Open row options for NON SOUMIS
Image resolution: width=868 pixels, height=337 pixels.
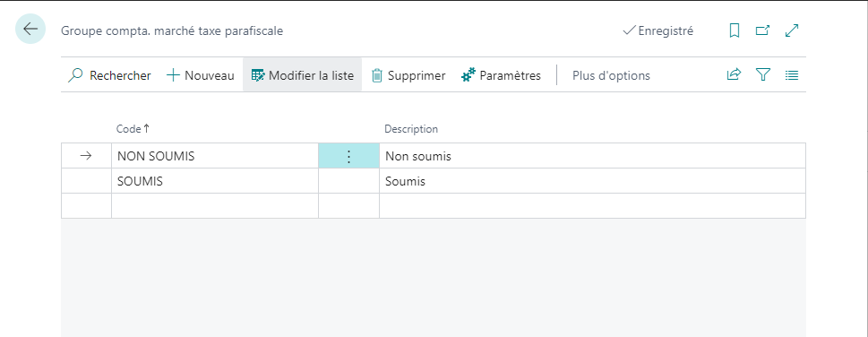[348, 156]
